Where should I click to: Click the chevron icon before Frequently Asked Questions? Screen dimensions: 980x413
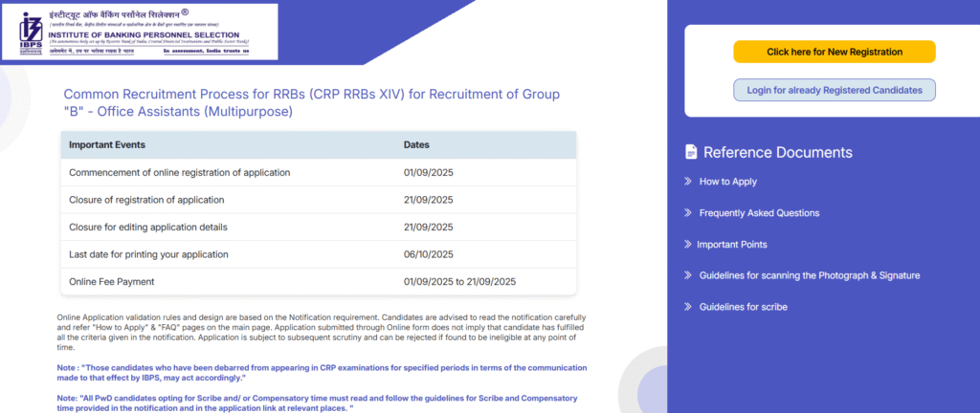pyautogui.click(x=688, y=213)
